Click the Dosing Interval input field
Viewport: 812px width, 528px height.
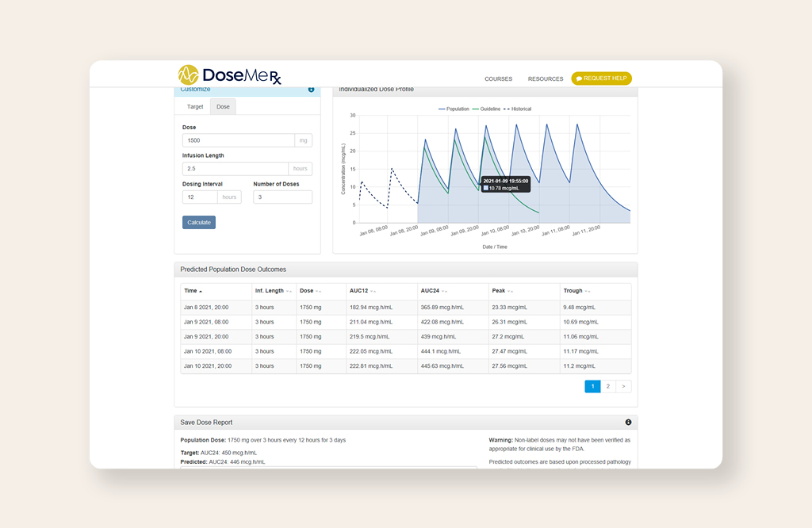point(200,197)
